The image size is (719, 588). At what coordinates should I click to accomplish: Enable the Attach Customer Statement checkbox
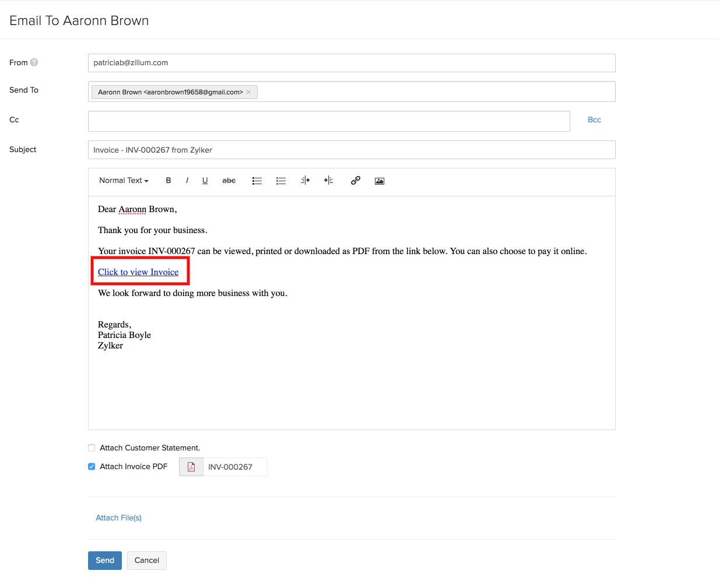(x=92, y=448)
